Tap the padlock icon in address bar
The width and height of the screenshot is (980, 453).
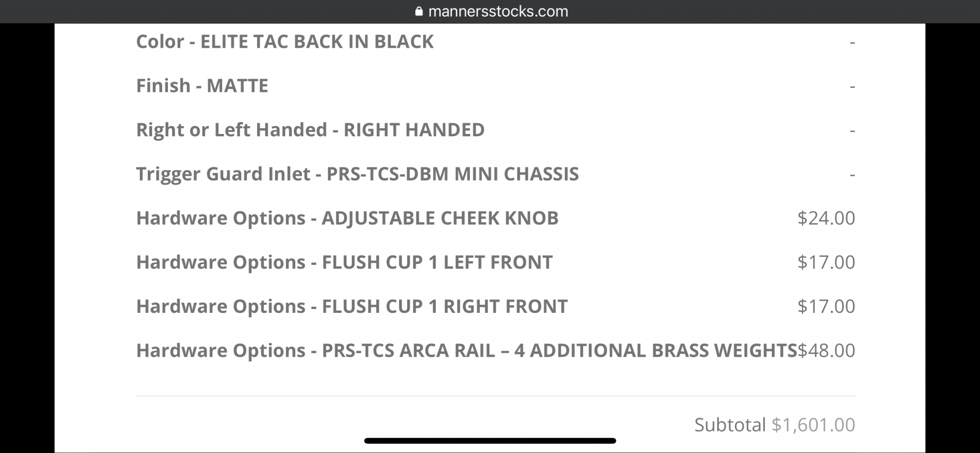(x=419, y=11)
